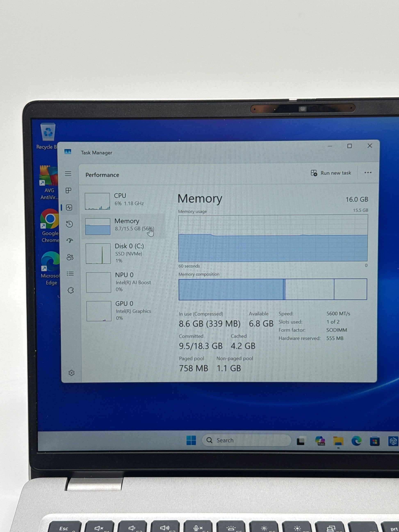Open Google Chrome desktop shortcut

50,219
